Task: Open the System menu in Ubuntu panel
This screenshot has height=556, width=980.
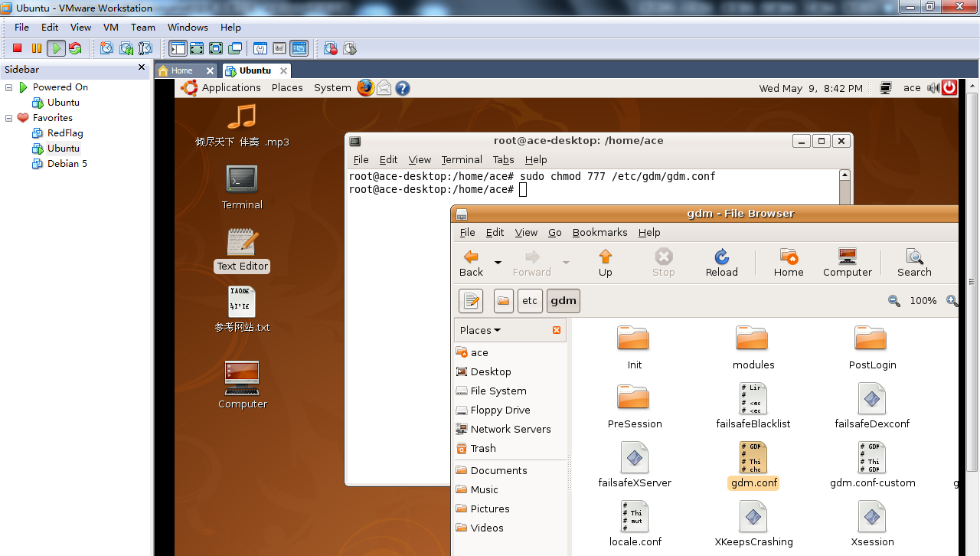Action: tap(332, 87)
